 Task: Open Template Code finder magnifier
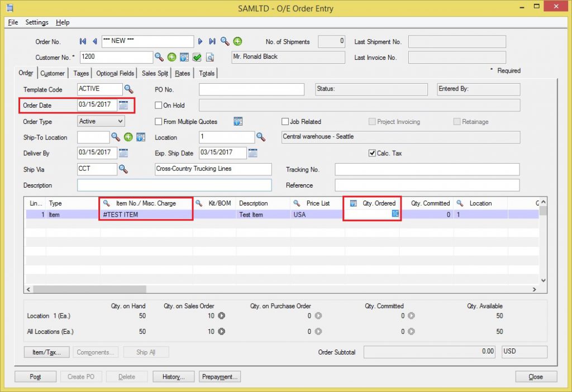129,89
